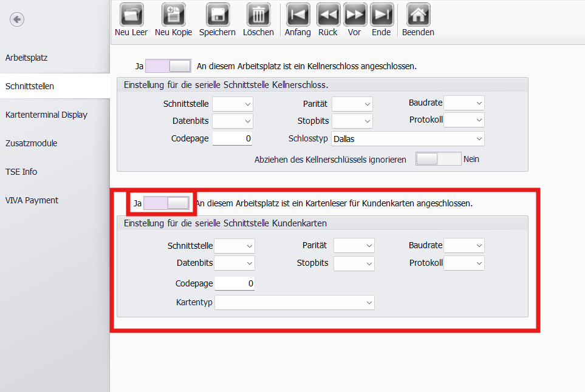Image resolution: width=585 pixels, height=392 pixels.
Task: Open the Kartenterminal Display tab
Action: click(x=46, y=115)
